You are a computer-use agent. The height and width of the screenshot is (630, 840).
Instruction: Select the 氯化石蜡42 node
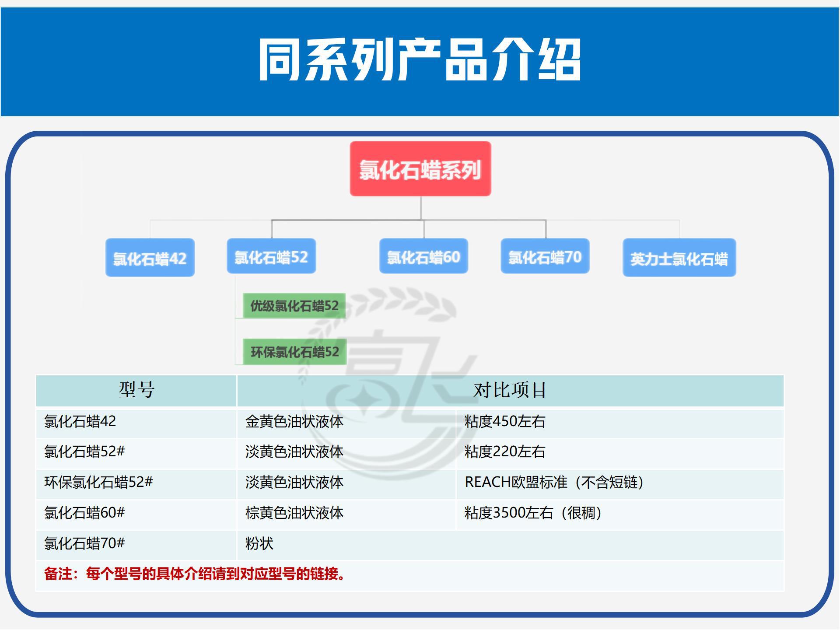pyautogui.click(x=150, y=258)
